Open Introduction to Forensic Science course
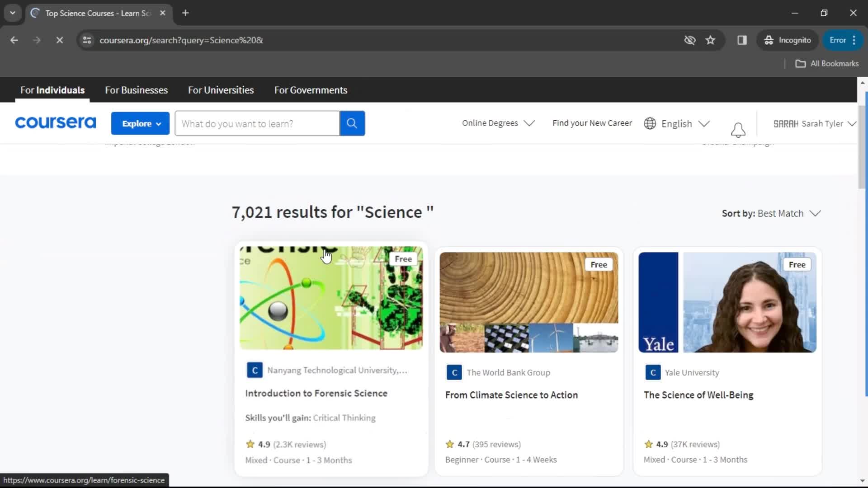 point(316,393)
